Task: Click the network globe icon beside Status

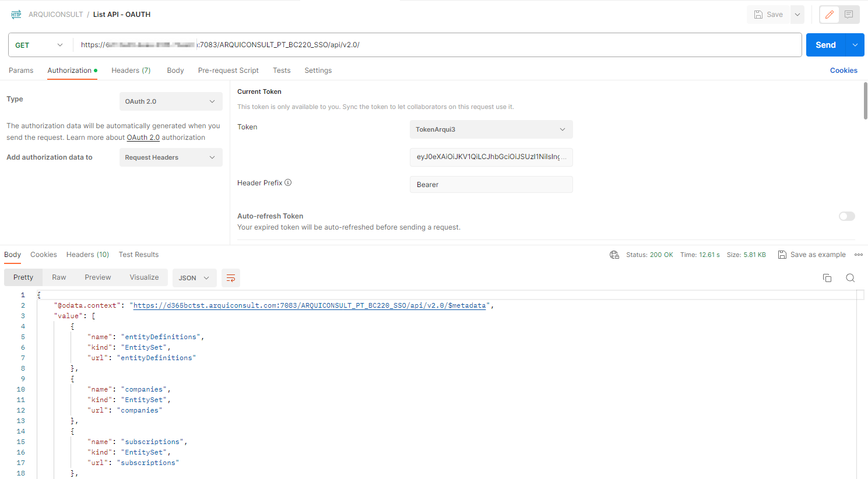Action: [614, 255]
